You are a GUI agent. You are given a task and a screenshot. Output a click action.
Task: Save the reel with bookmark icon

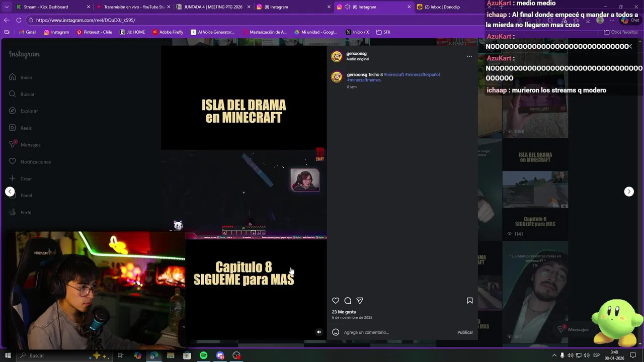[x=469, y=301]
